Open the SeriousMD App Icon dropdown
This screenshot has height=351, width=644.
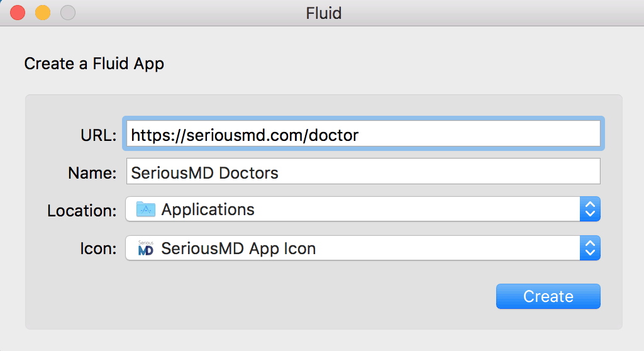pyautogui.click(x=363, y=248)
